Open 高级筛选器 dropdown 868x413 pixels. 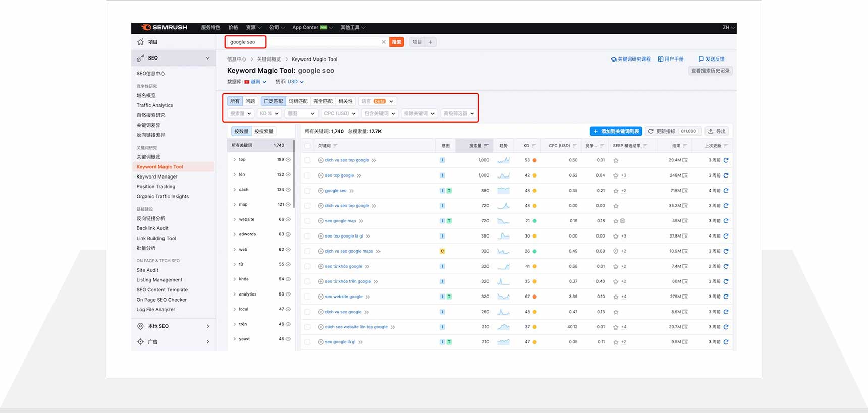coord(458,113)
